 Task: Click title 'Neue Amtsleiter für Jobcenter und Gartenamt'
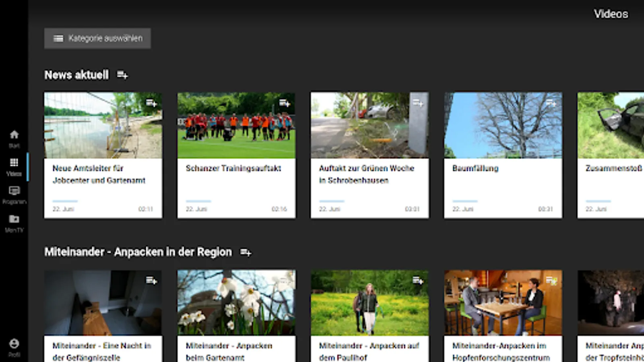pos(99,174)
